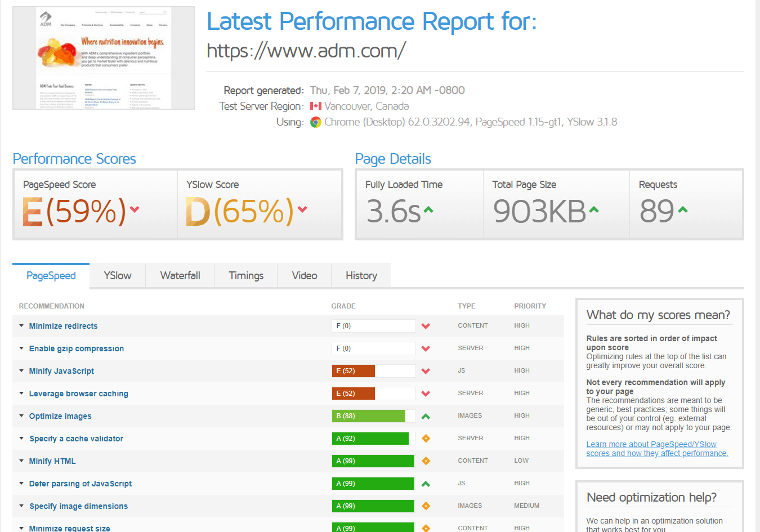Open the Timings tab
Image resolution: width=760 pixels, height=532 pixels.
[x=246, y=275]
